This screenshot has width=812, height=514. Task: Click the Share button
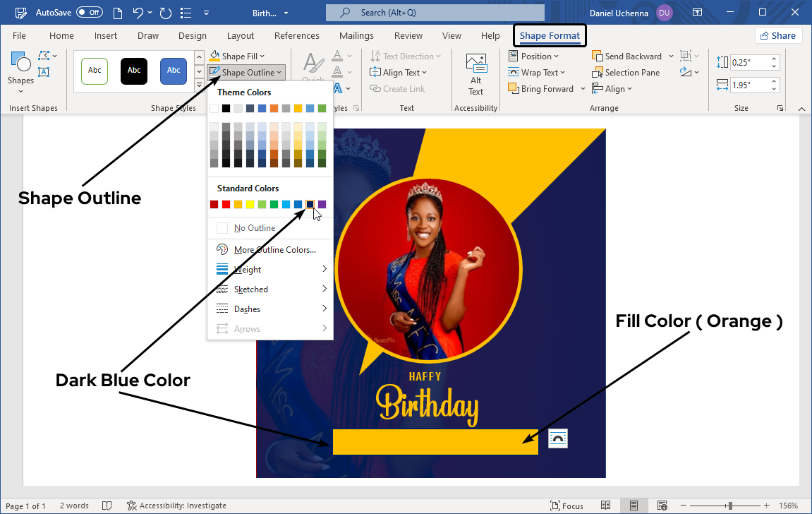pos(777,36)
